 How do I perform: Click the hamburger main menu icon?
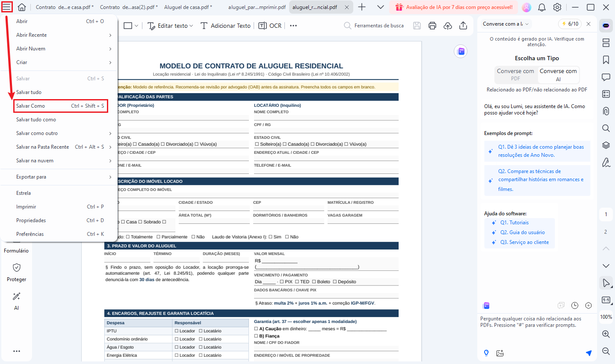point(7,7)
